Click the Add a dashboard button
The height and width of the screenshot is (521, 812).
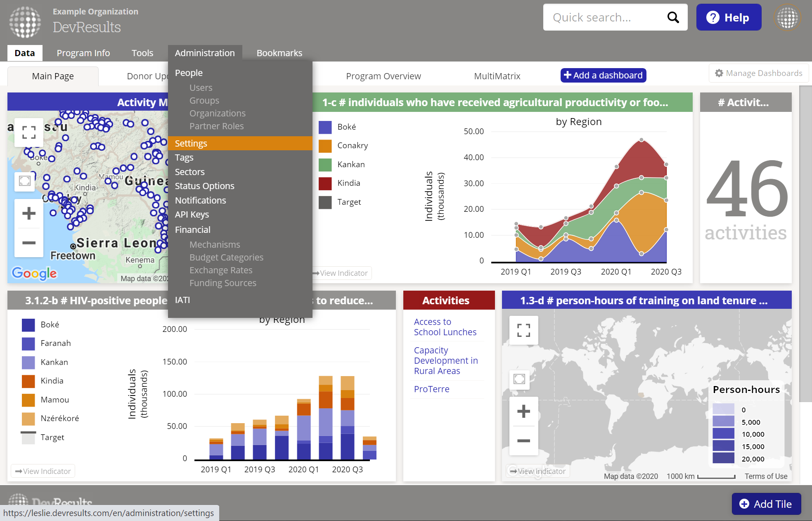(x=603, y=75)
